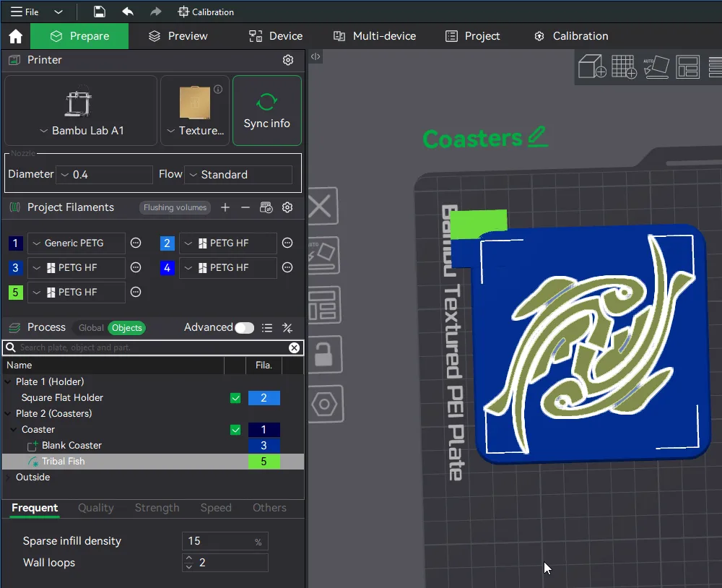Open Generic PETG filament dropdown
This screenshot has width=722, height=588.
[77, 243]
